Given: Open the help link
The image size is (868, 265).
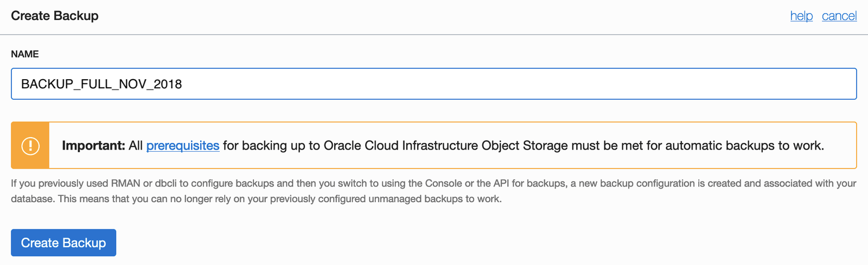Looking at the screenshot, I should (x=801, y=16).
